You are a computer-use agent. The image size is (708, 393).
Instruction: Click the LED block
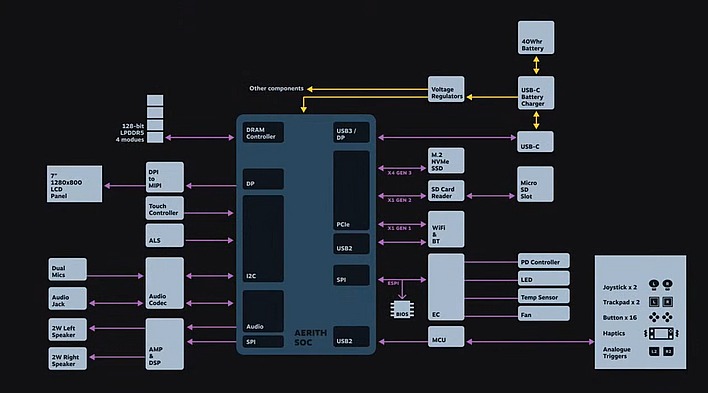544,279
